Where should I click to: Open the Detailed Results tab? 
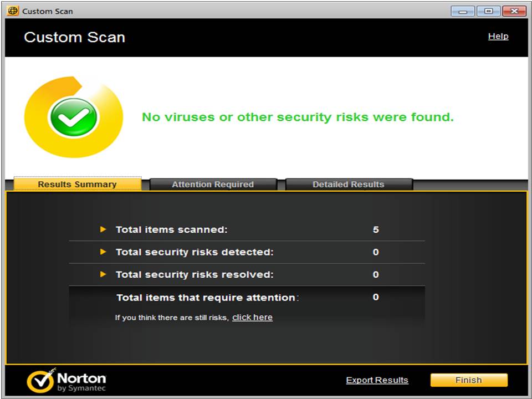click(348, 185)
